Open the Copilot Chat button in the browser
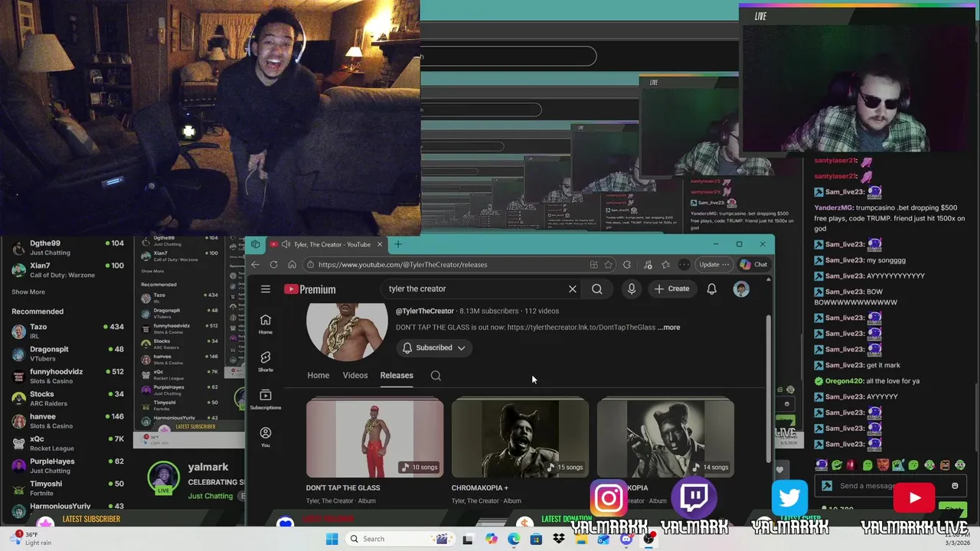Screen dimensions: 980x551 click(x=753, y=265)
